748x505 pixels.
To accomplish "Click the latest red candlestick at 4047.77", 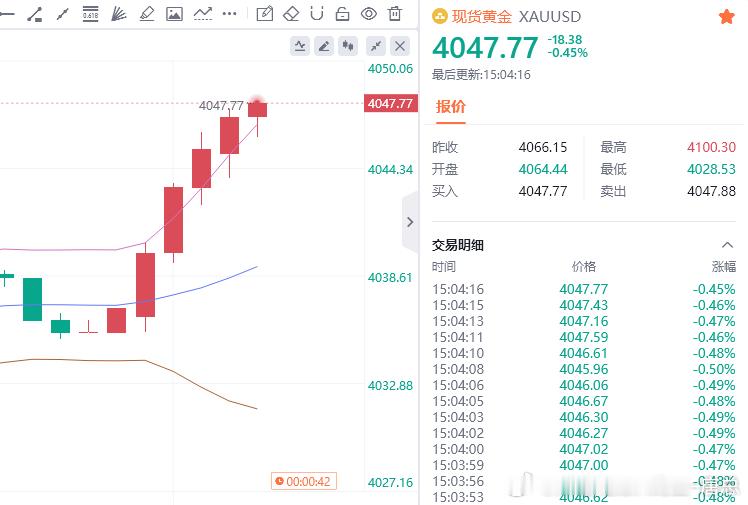I will point(258,109).
